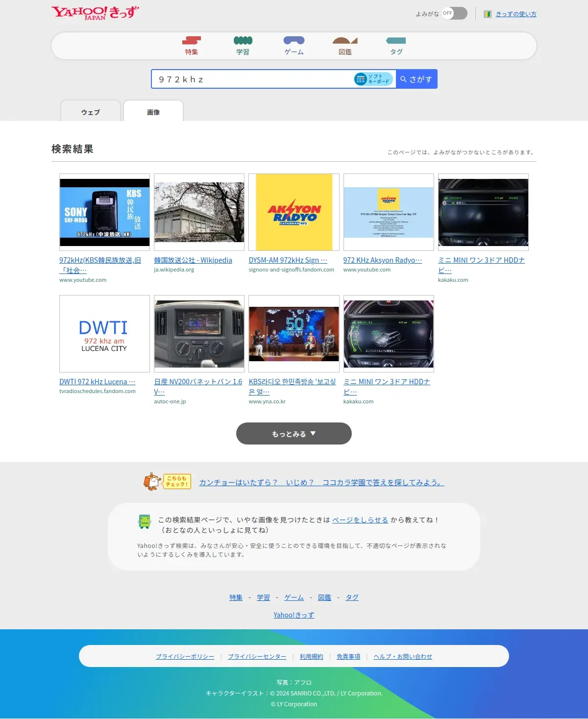Expand more results with もっとみる
Screen dimensions: 588x719
pyautogui.click(x=294, y=434)
